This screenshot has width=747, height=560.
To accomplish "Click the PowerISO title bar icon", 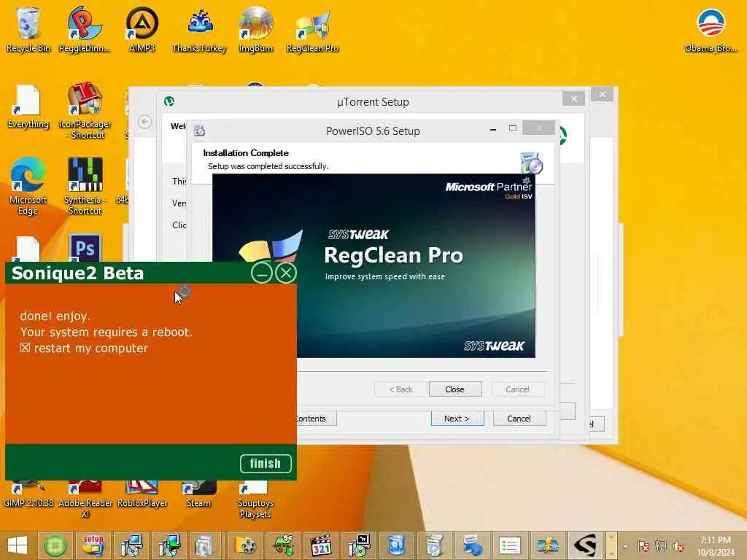I will [x=199, y=130].
